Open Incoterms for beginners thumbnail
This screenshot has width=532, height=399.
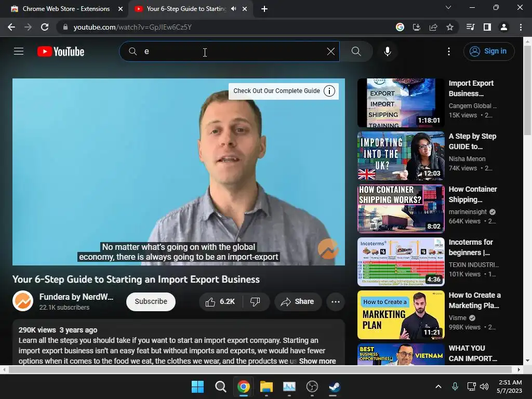pyautogui.click(x=401, y=262)
